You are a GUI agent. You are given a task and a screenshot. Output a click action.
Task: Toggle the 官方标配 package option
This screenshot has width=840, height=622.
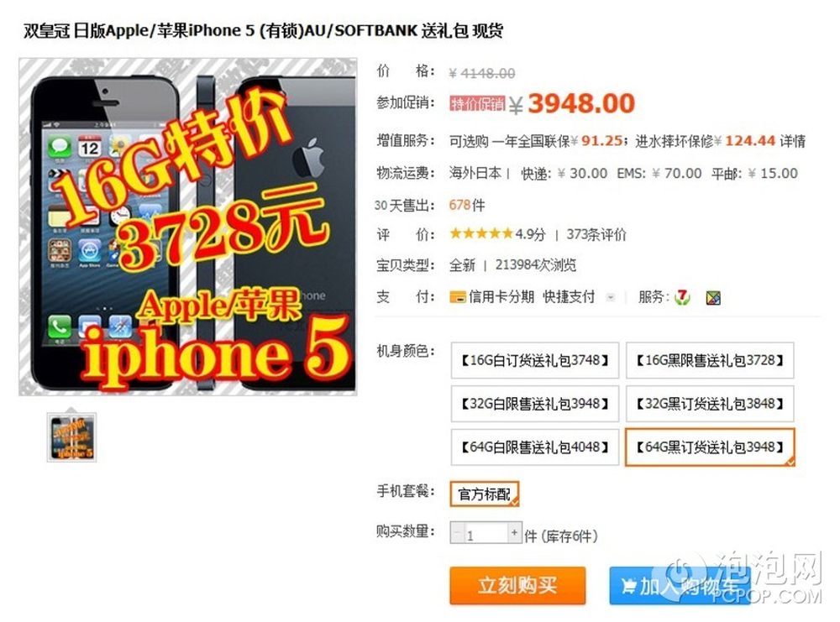tap(485, 494)
